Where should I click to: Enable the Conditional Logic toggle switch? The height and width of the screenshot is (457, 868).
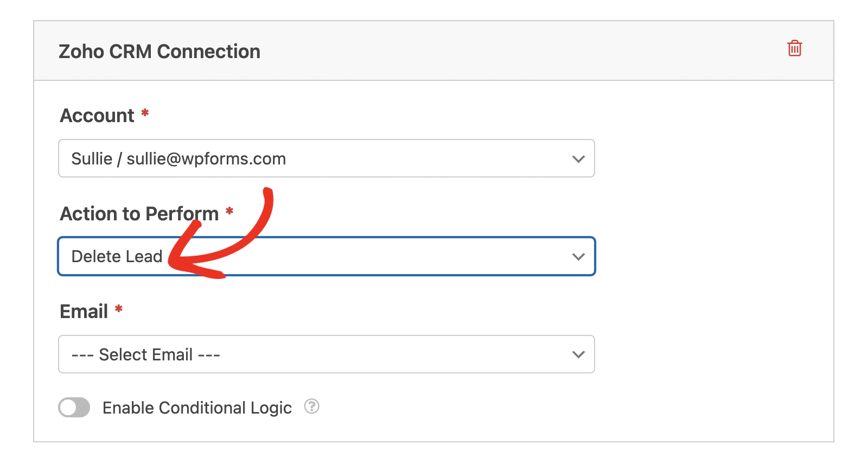click(x=74, y=407)
